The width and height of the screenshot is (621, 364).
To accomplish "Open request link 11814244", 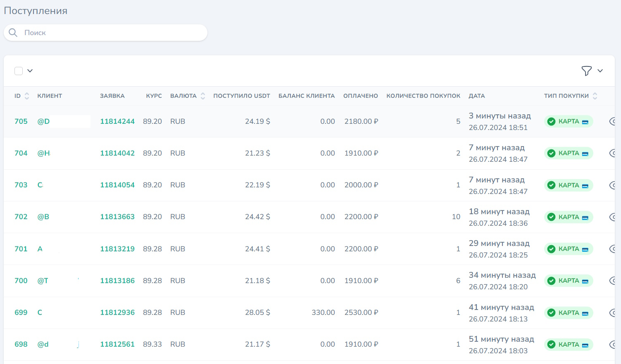I will (117, 121).
